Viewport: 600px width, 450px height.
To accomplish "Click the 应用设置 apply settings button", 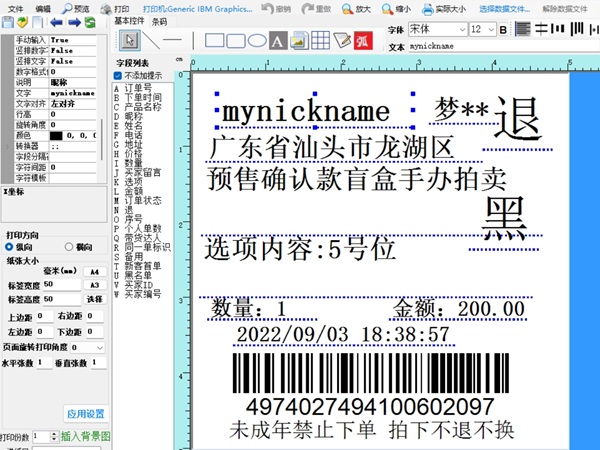I will [86, 414].
